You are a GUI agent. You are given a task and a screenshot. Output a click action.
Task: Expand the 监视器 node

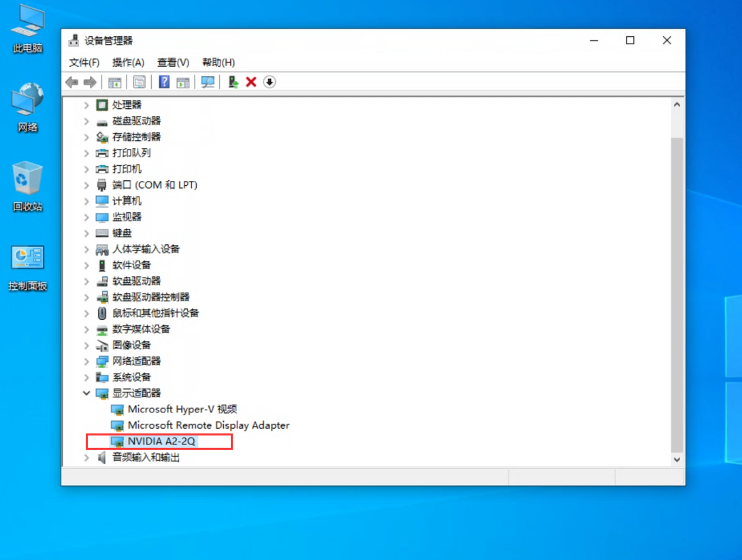tap(86, 217)
